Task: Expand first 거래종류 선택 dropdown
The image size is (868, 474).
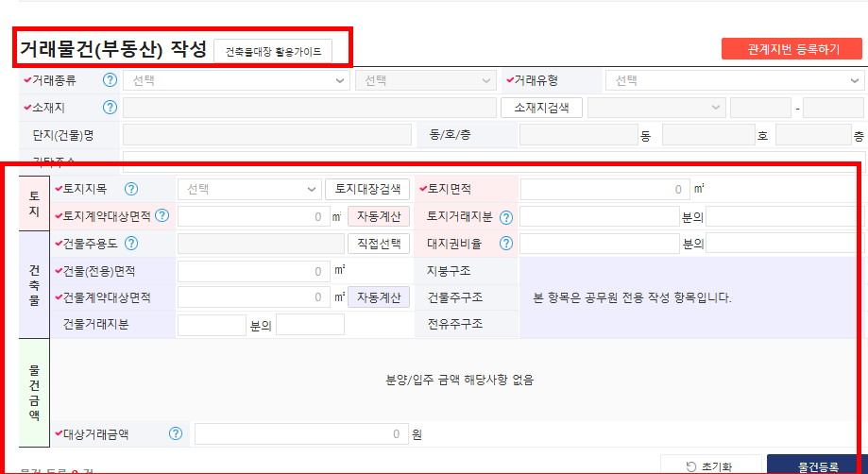Action: tap(236, 81)
